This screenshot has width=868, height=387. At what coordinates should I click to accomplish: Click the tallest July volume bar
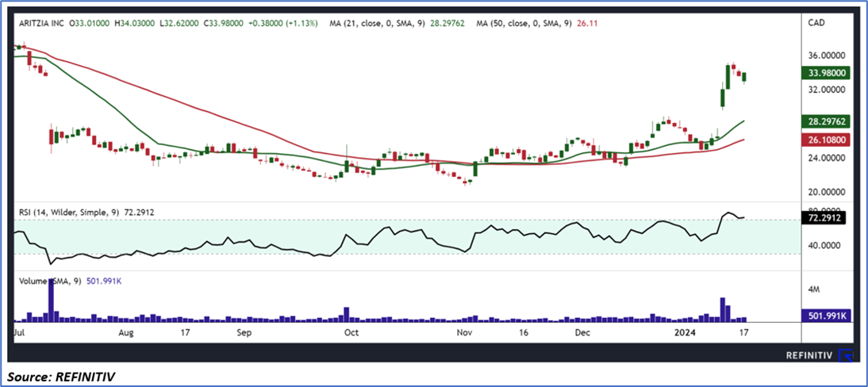pyautogui.click(x=51, y=300)
